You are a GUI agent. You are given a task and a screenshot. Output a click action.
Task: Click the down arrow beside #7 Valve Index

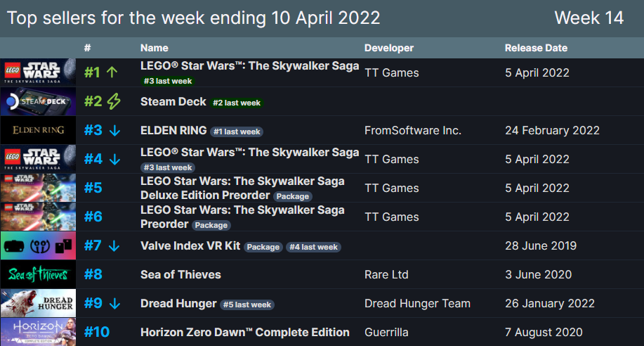point(114,246)
